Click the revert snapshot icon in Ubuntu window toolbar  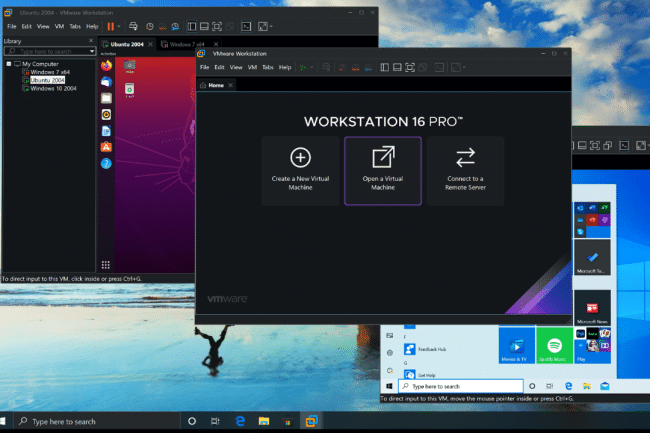point(162,27)
